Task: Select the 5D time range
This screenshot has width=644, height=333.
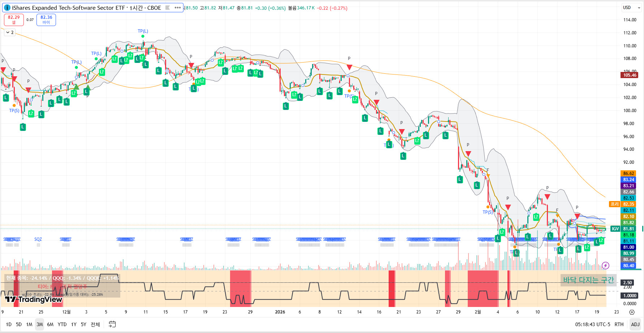Action: 19,324
